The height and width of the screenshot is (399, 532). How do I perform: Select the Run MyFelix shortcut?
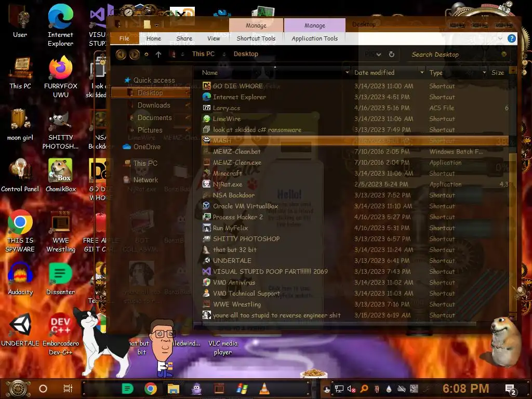230,228
